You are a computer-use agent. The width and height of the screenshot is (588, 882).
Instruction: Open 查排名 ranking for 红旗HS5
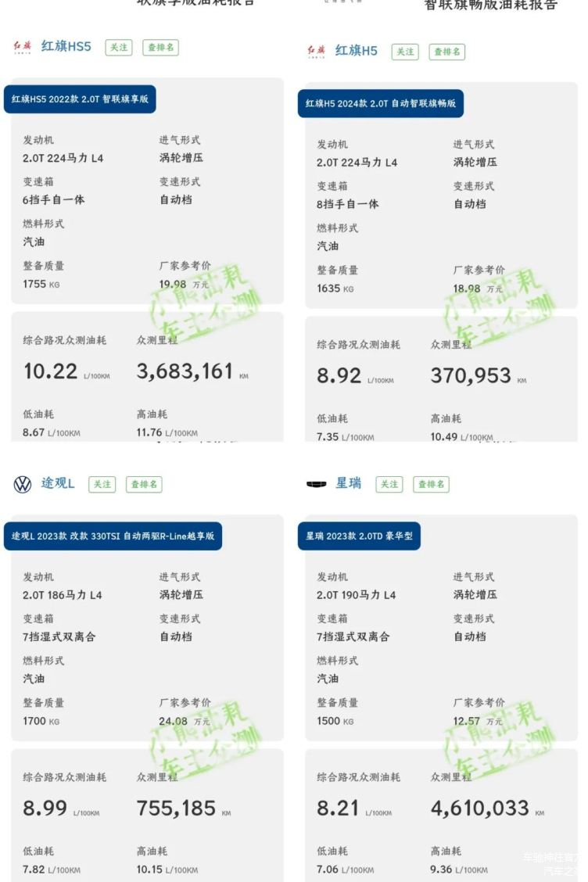click(162, 47)
